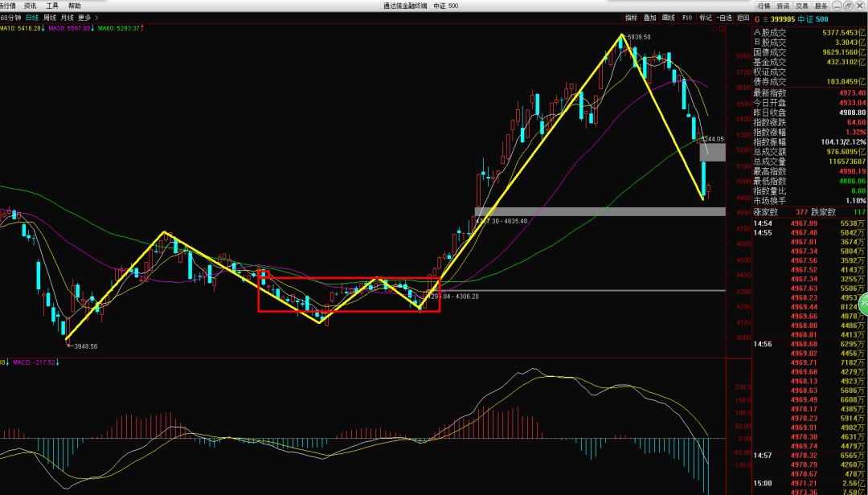Open the 工具 menu
This screenshot has width=868, height=495.
(x=52, y=6)
